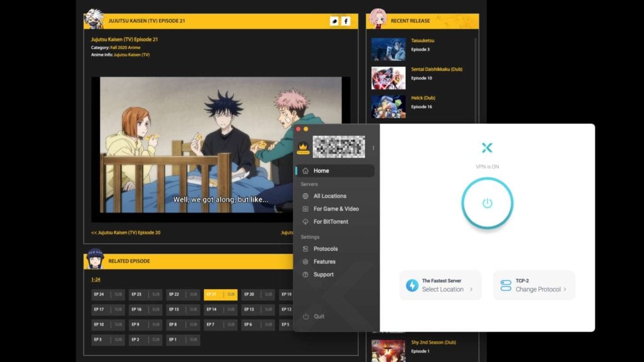Click the Home house icon
Screen dimensions: 644x362
point(305,171)
